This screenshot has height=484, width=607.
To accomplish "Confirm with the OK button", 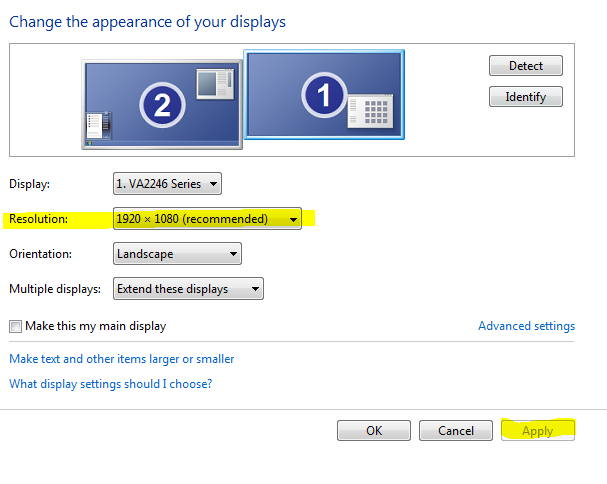I will [x=374, y=431].
